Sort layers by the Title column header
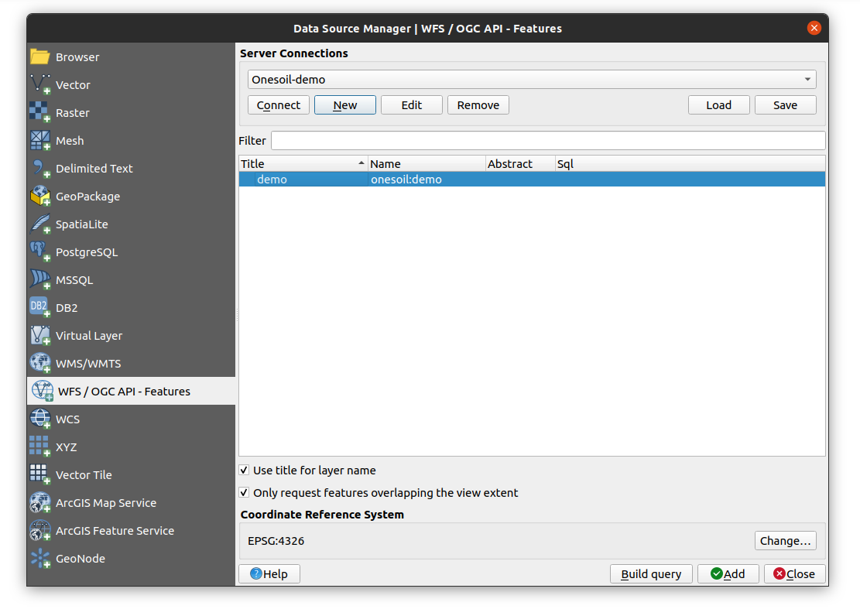The width and height of the screenshot is (860, 616). (302, 164)
